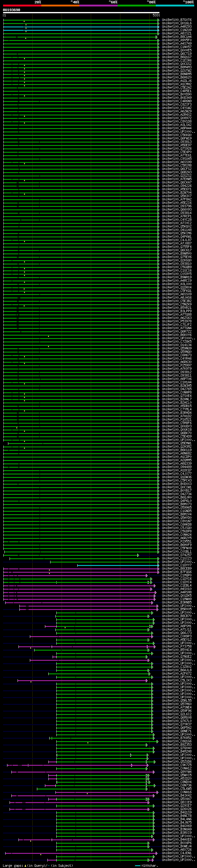Screen dimensions: 197x868
Task: Select hit label UniRef100_A1CMH2
Action: [177, 84]
